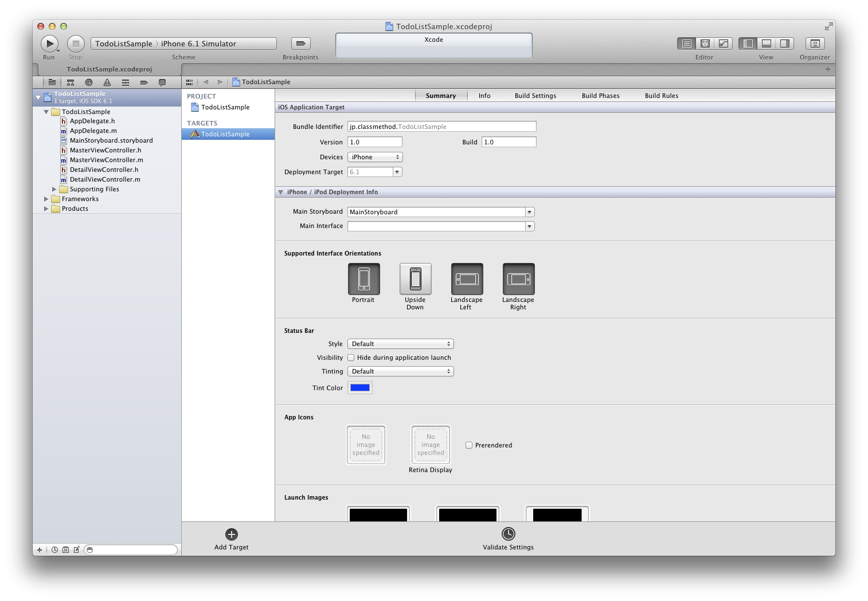Screen dimensions: 868x601
Task: Toggle the Debug area view button
Action: coord(766,44)
